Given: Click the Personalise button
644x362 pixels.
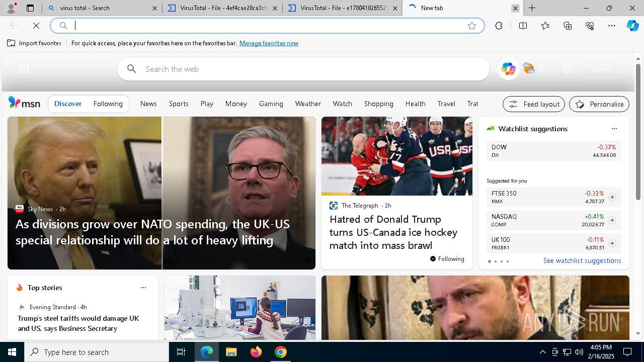Looking at the screenshot, I should (x=599, y=104).
